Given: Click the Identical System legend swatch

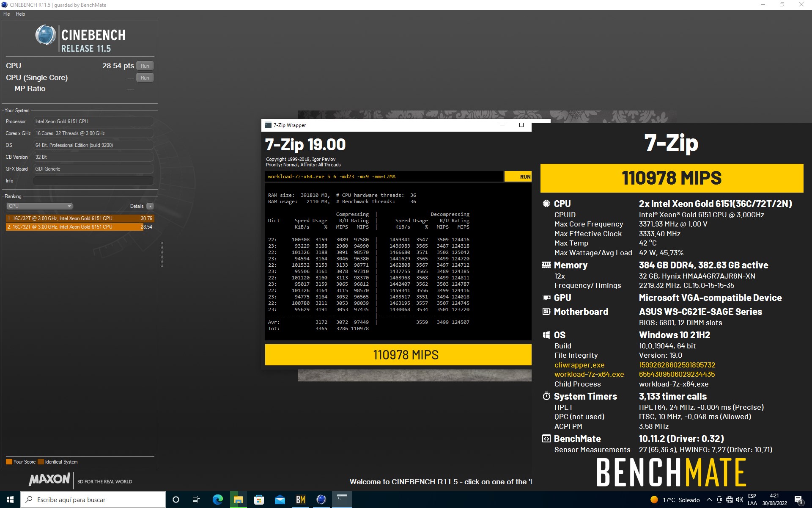Looking at the screenshot, I should coord(41,462).
